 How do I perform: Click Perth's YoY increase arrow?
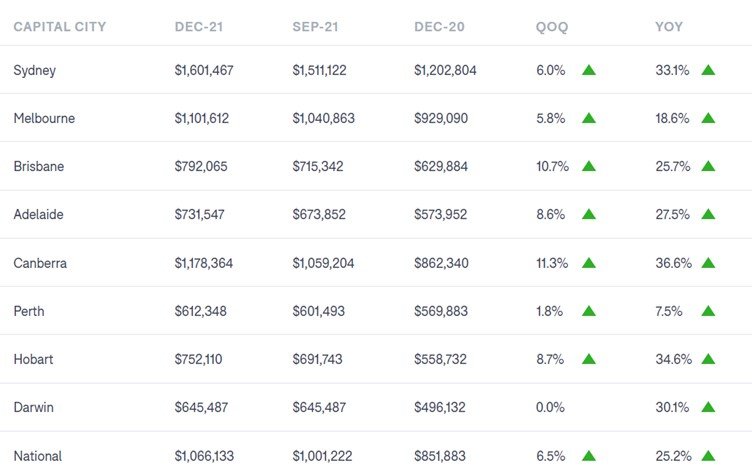708,311
